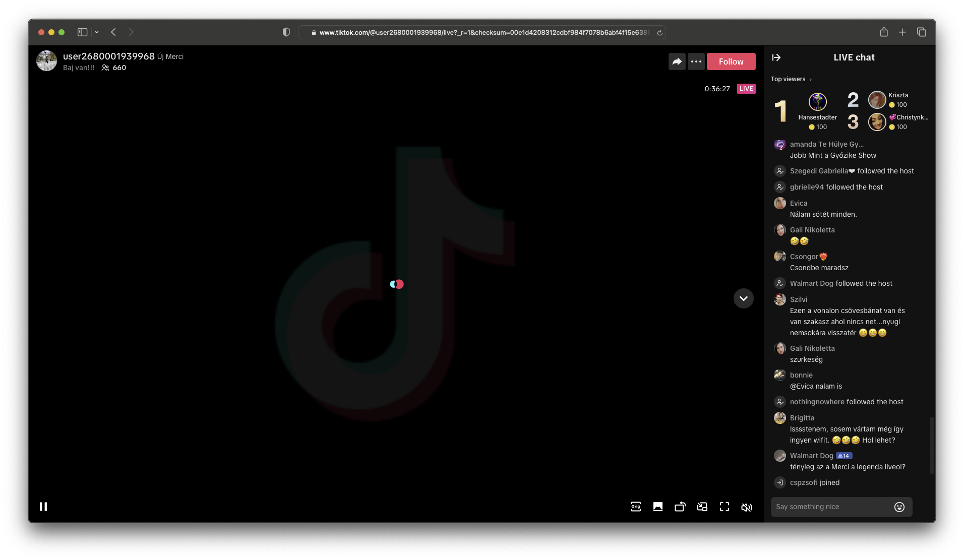The height and width of the screenshot is (560, 964).
Task: Select the message "tényleg az a Merci a legenda liveol?"
Action: pos(848,467)
